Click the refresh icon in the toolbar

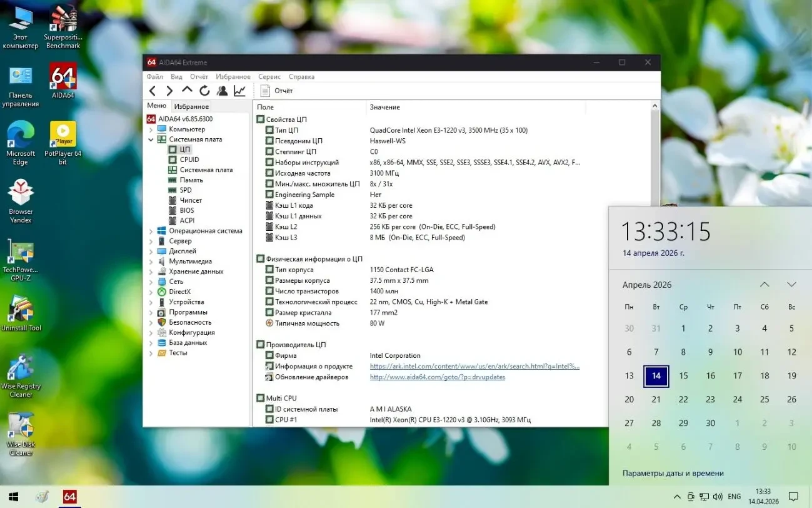click(204, 90)
